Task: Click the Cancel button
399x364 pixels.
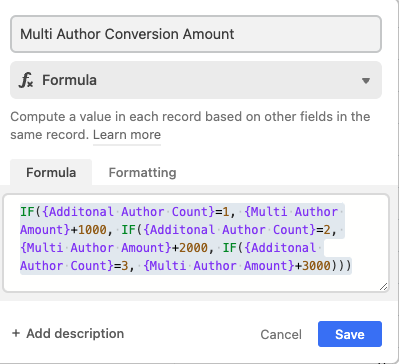Action: coord(281,334)
